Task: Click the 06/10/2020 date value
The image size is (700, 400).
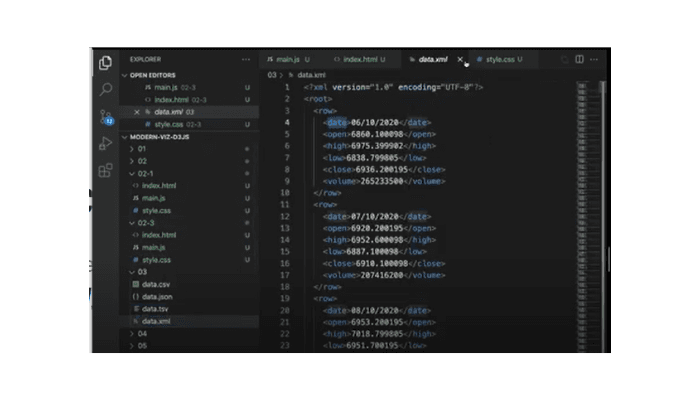Action: 375,122
